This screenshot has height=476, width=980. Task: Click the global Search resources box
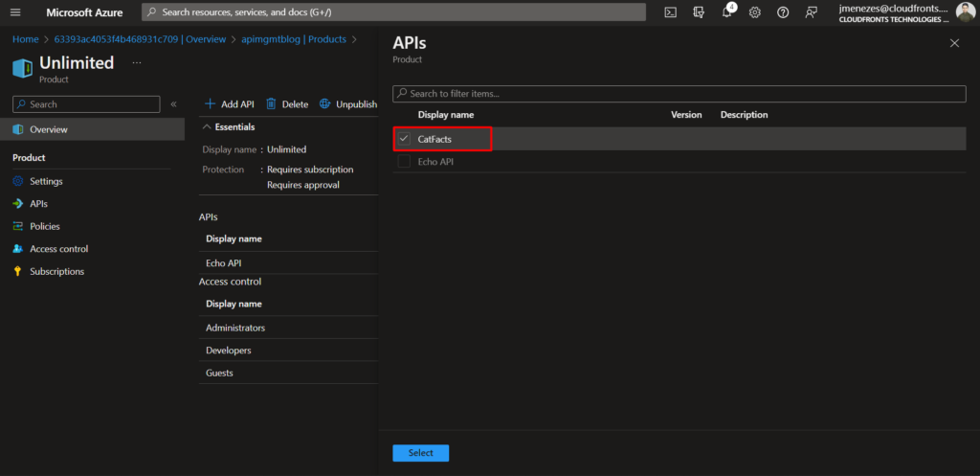tap(393, 11)
